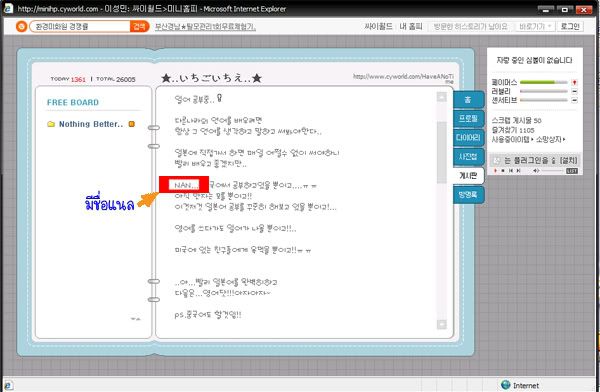Screen dimensions: 600x392
Task: Expand the 바로가기 dropdown
Action: tap(535, 26)
